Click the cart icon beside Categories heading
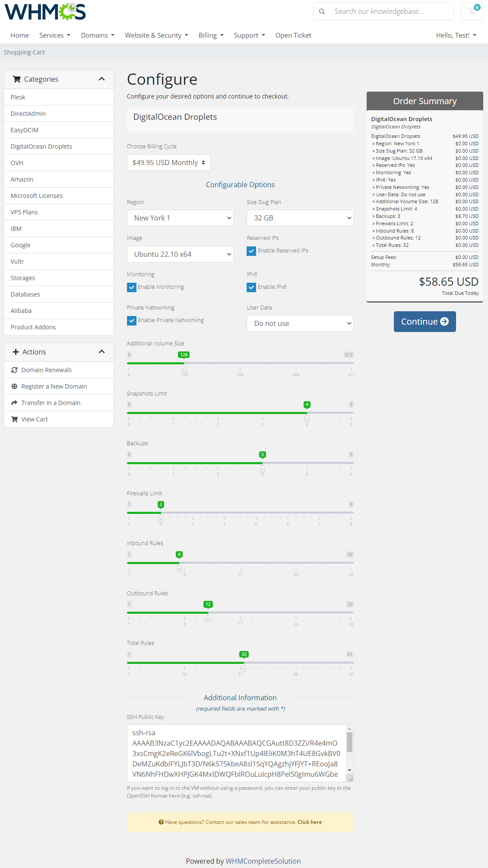The width and height of the screenshot is (488, 868). coord(17,79)
